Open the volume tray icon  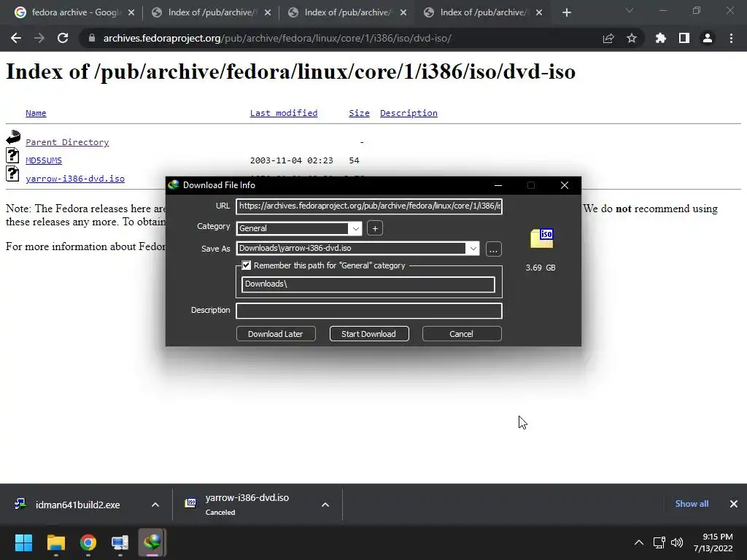676,542
